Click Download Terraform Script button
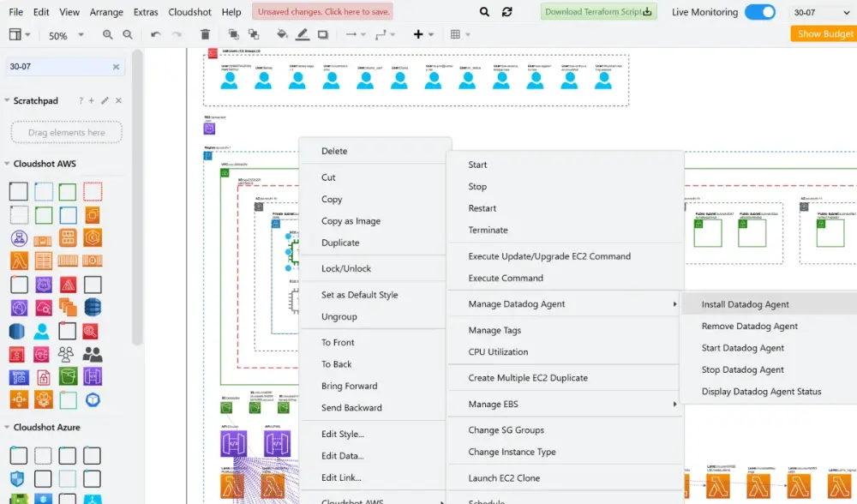The height and width of the screenshot is (504, 857). 598,11
